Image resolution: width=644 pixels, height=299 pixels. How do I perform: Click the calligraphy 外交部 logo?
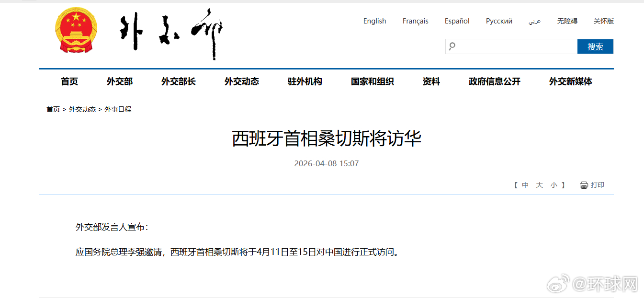pos(172,31)
